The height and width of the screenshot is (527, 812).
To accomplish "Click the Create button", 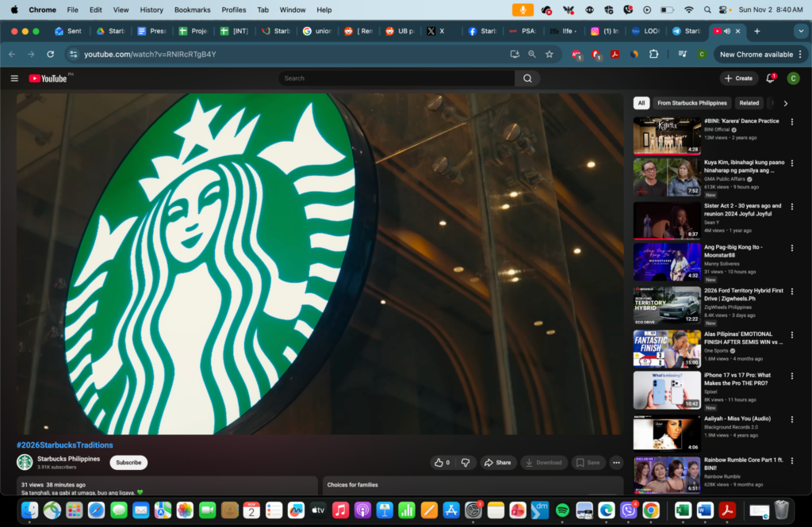I will [738, 78].
